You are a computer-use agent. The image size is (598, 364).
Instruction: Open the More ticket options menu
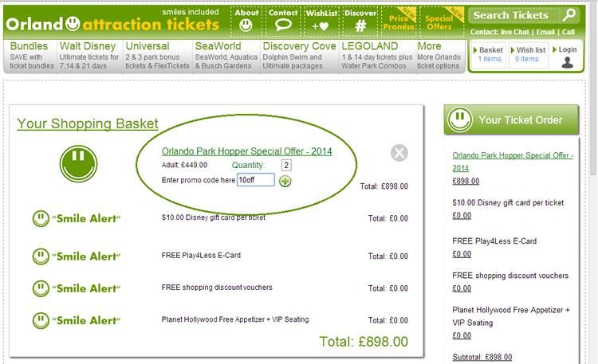click(439, 56)
